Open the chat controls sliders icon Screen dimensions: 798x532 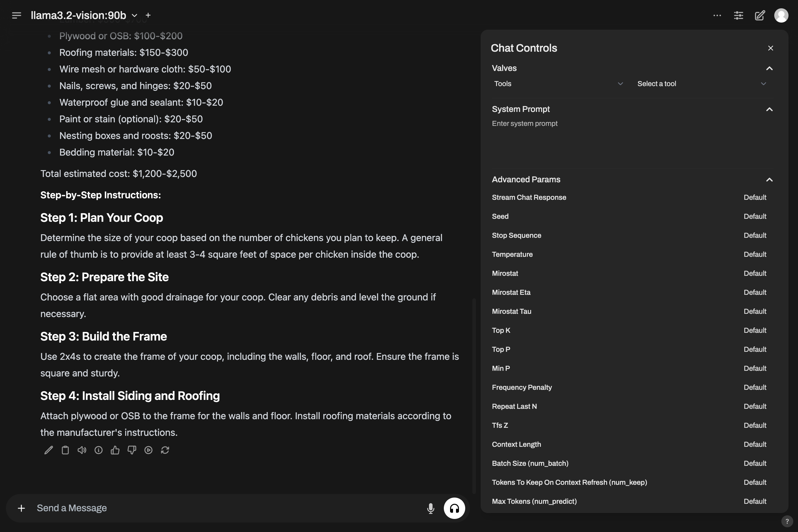point(738,15)
